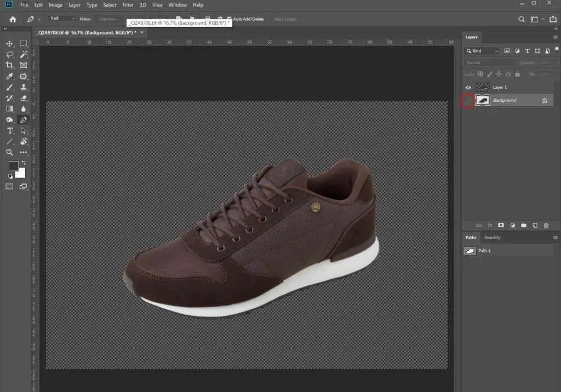Select the Eyedropper tool
Image resolution: width=561 pixels, height=392 pixels.
[10, 76]
